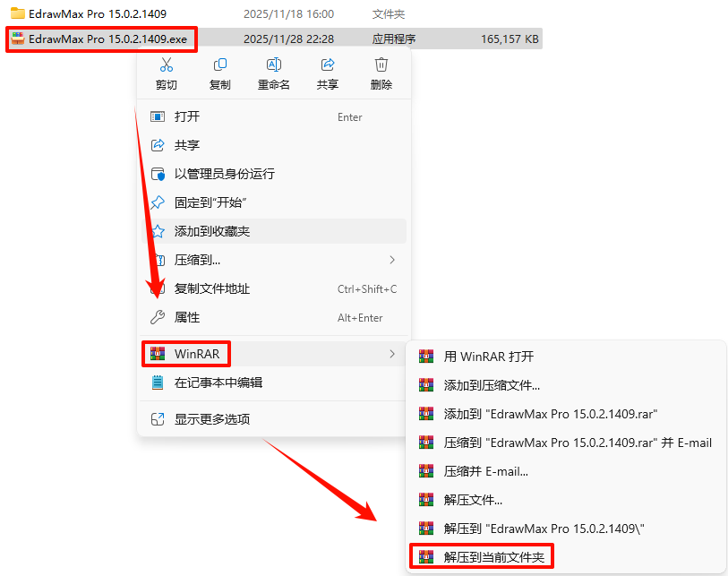Choose 打开 from the context menu
728x576 pixels.
[x=274, y=116]
